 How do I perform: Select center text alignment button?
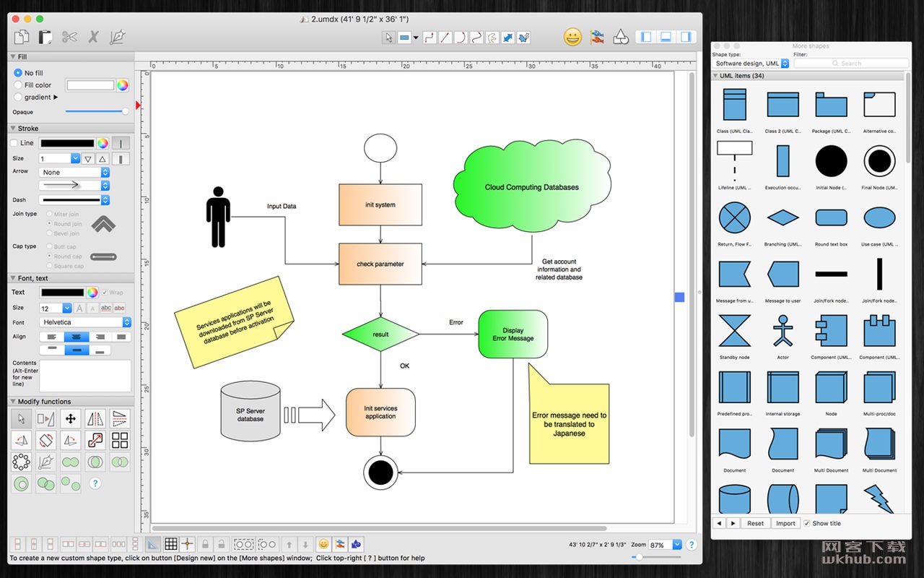(x=77, y=337)
